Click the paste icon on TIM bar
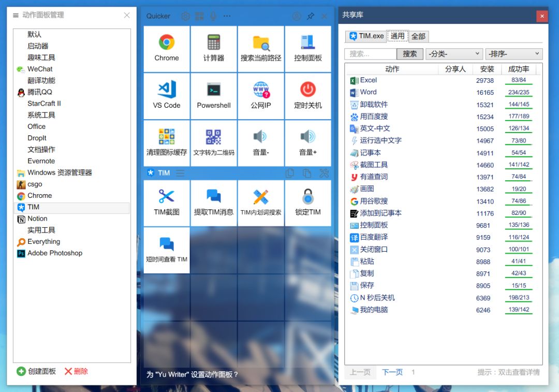The width and height of the screenshot is (559, 392). pos(306,173)
